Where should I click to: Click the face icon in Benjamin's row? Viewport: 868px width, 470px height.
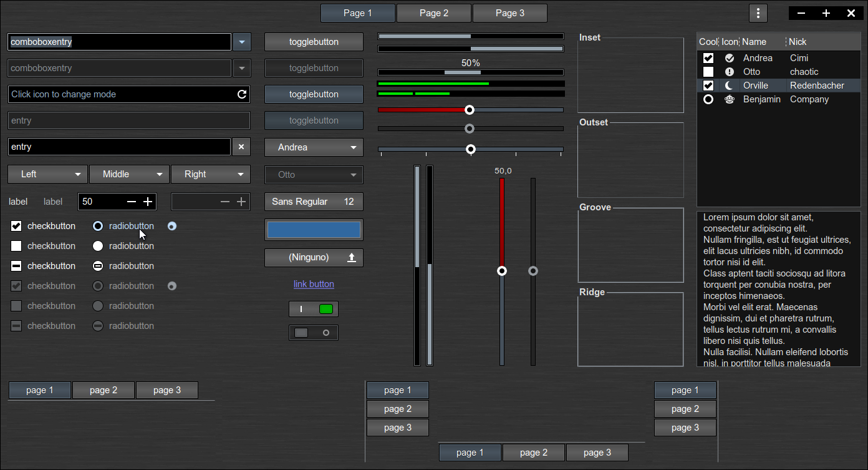pyautogui.click(x=730, y=99)
